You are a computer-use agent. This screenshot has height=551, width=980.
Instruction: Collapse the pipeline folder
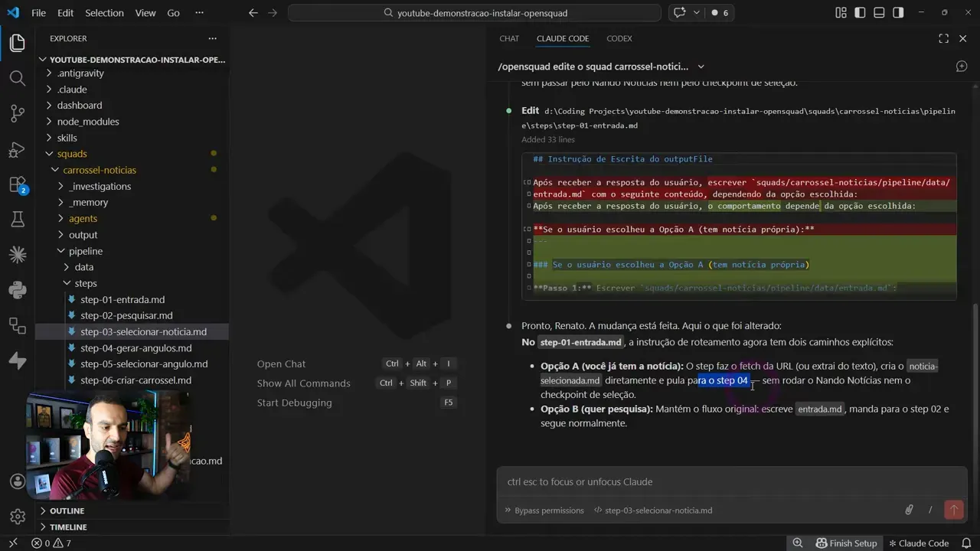coord(85,251)
